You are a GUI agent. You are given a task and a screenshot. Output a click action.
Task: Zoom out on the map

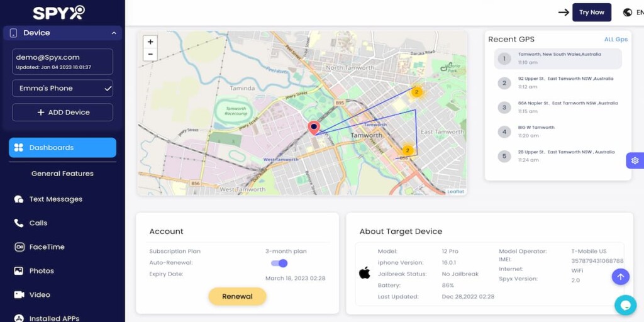150,54
